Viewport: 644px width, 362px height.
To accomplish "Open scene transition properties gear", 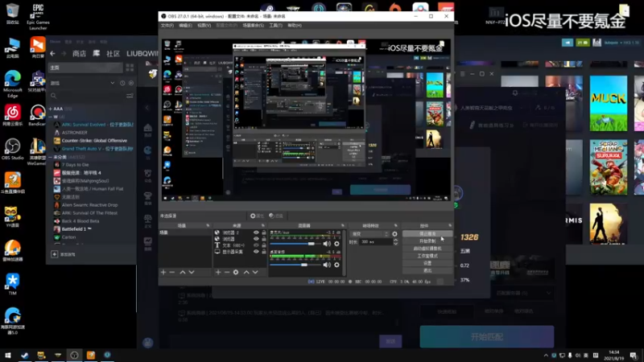I will 394,234.
